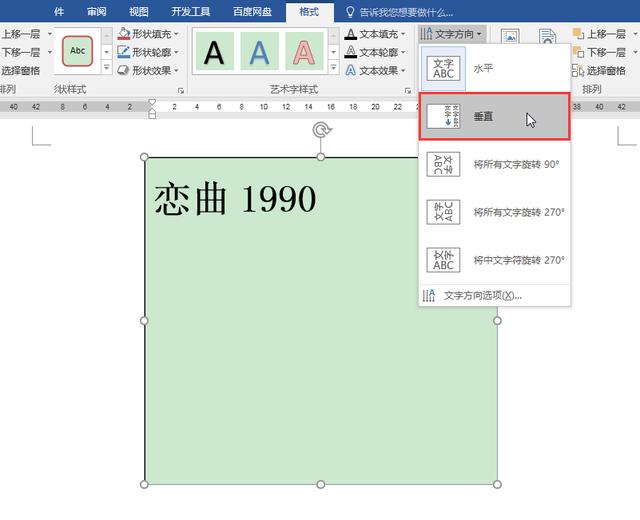Click the document icon beside the picture icon
640x520 pixels.
[547, 36]
